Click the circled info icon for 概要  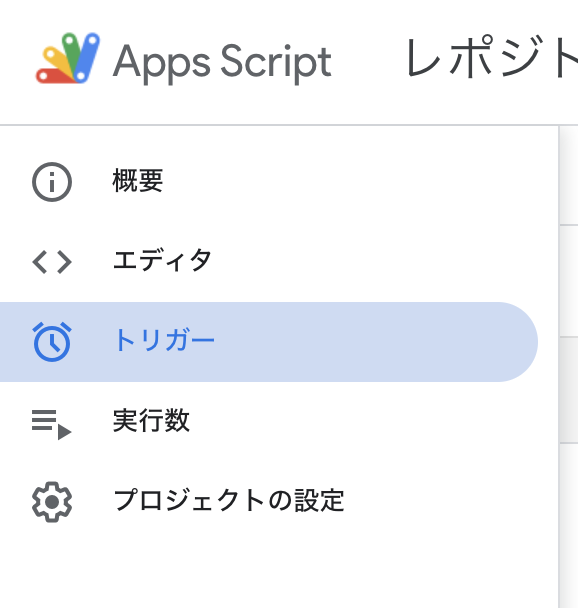coord(52,181)
